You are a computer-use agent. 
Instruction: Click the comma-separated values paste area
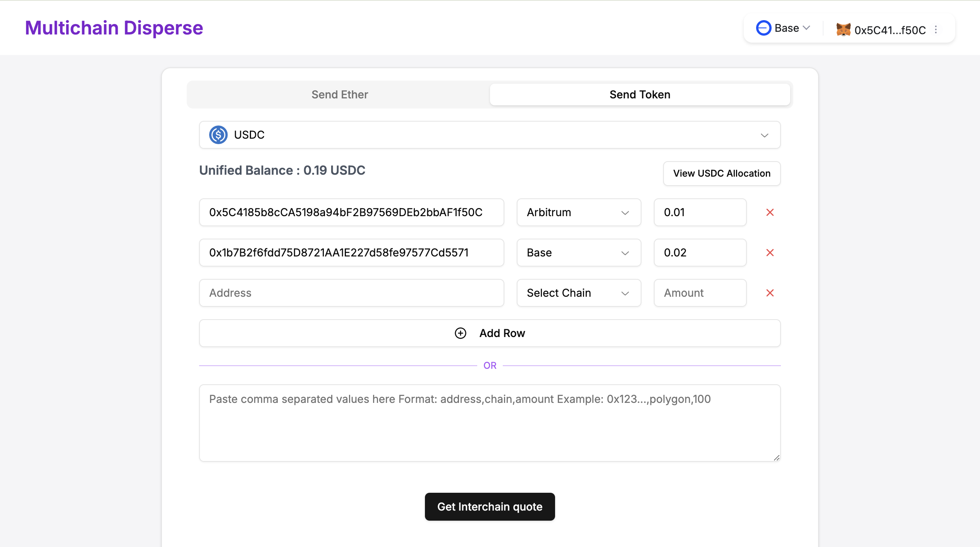489,423
